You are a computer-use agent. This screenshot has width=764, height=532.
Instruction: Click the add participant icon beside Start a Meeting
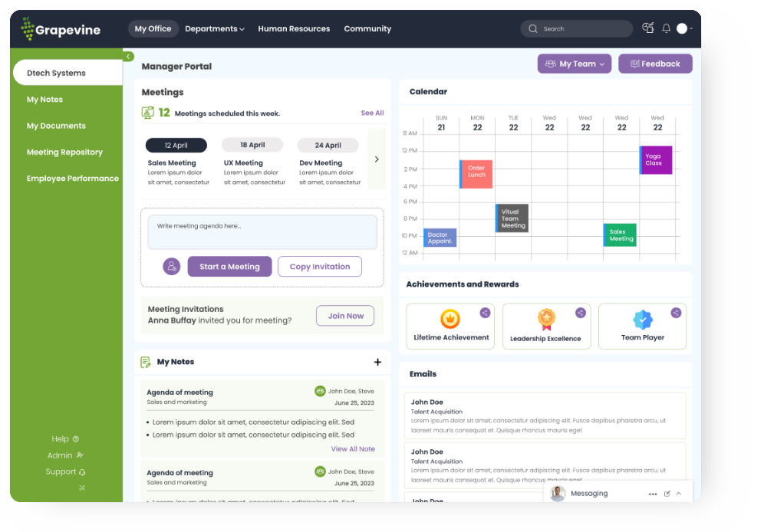click(172, 267)
